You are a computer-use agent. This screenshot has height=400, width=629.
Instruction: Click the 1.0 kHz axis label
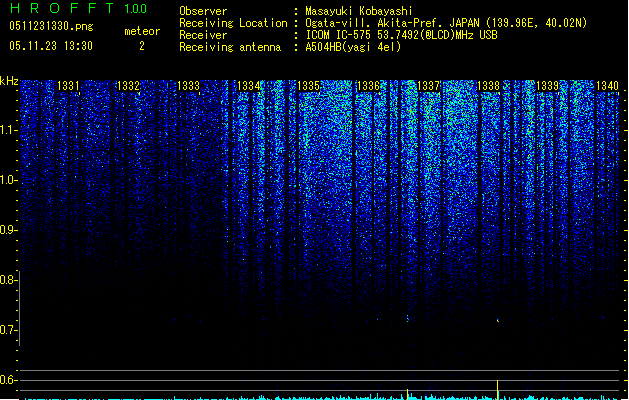click(x=8, y=180)
